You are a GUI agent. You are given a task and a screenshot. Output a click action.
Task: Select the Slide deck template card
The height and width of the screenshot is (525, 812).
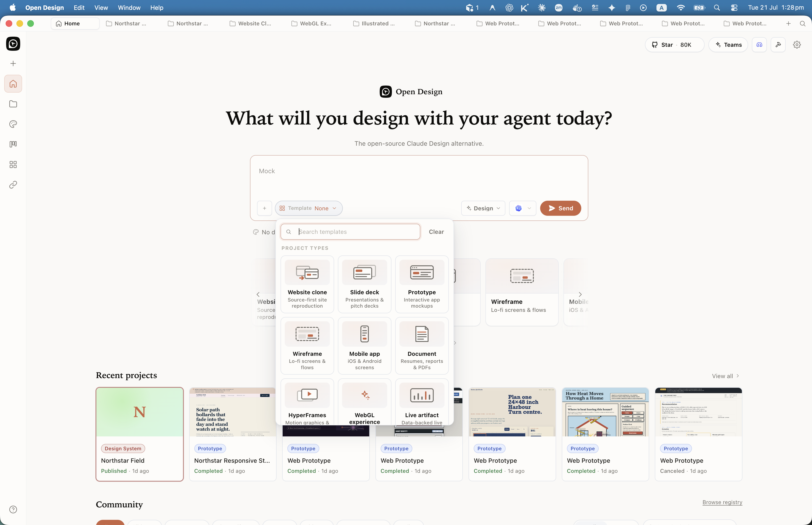[365, 284]
